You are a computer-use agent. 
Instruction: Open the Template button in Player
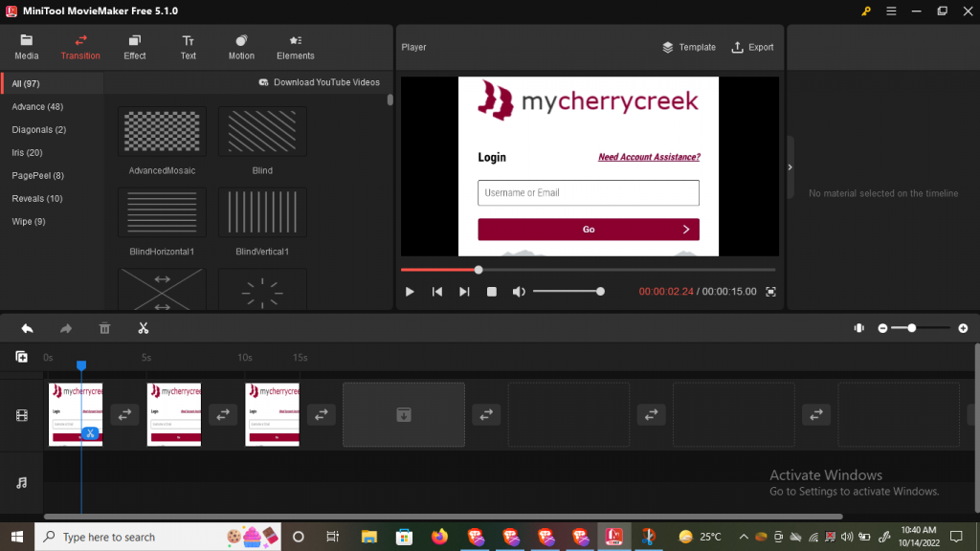tap(689, 48)
